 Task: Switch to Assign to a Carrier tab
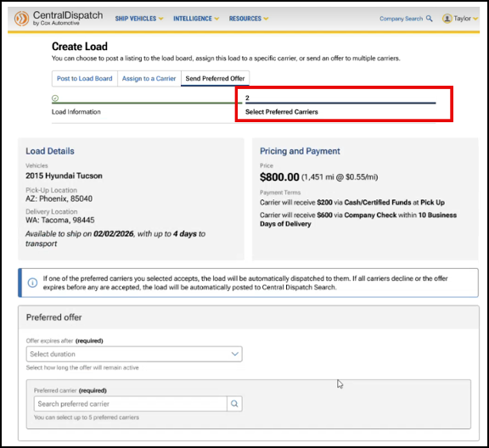(x=149, y=79)
